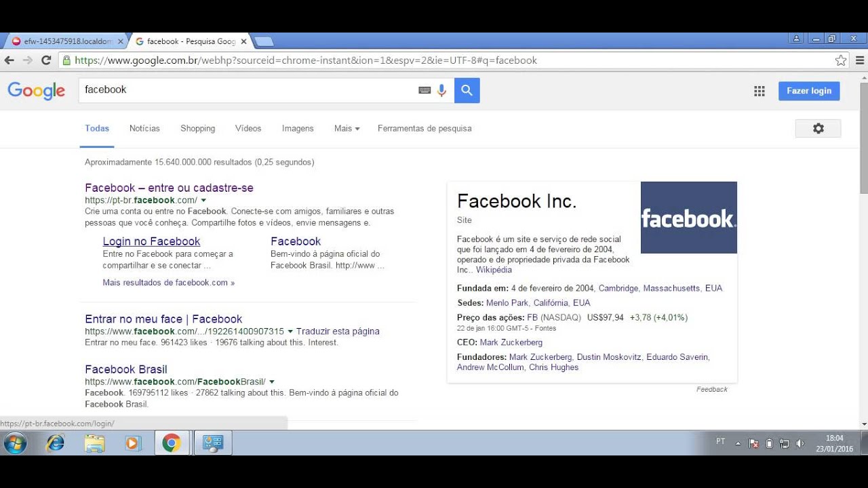Click Chrome icon in taskbar
Screen dimensions: 868x488
click(172, 443)
